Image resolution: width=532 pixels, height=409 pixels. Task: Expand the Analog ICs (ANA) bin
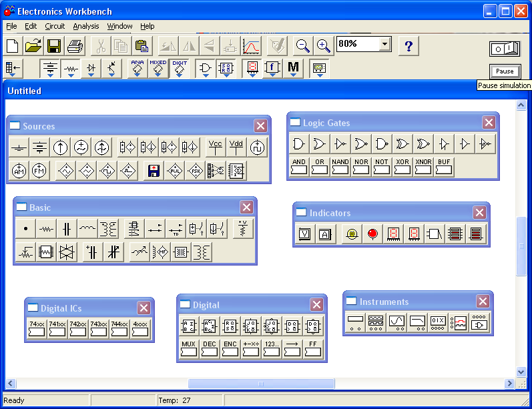[x=138, y=69]
